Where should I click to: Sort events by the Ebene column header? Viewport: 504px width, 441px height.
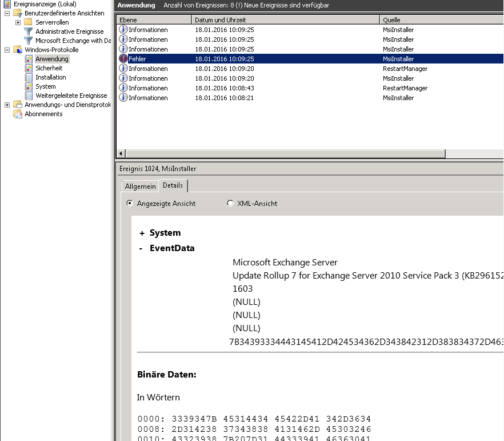pyautogui.click(x=154, y=20)
